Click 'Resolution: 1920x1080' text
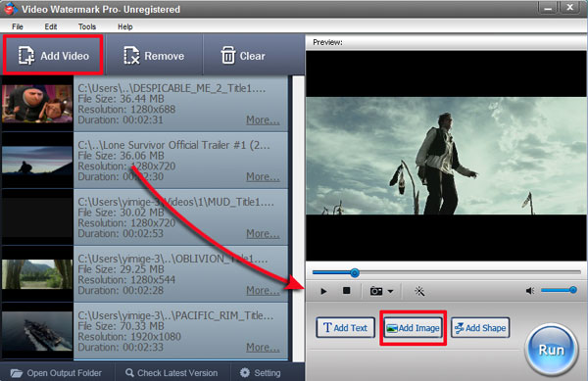This screenshot has height=381, width=588. (x=129, y=337)
